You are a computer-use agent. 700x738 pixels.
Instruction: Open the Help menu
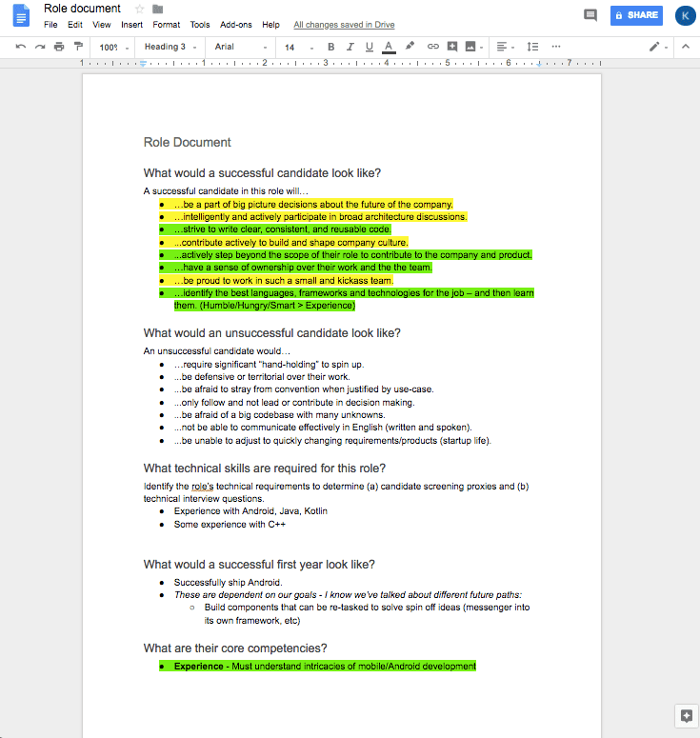[270, 25]
